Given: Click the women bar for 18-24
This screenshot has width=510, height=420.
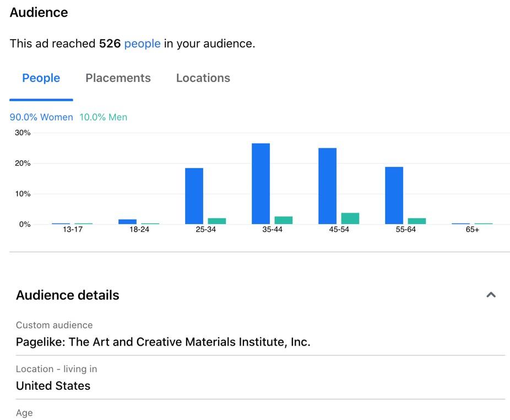Looking at the screenshot, I should (127, 222).
